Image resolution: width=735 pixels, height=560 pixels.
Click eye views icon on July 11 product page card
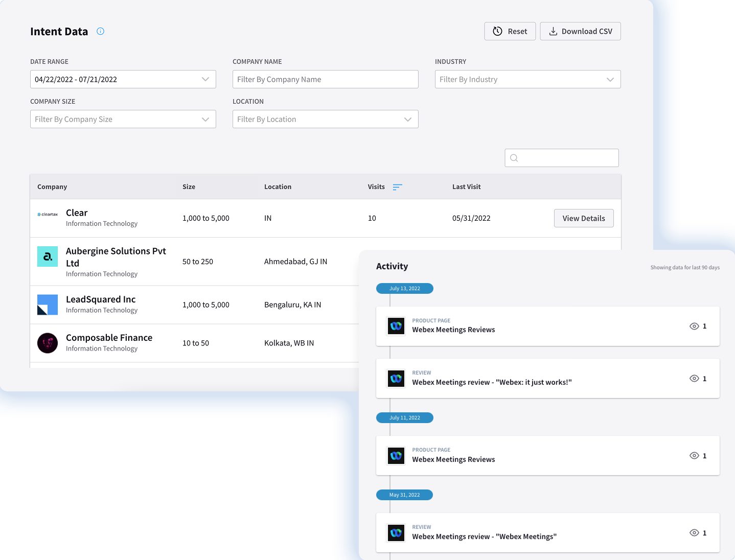coord(694,456)
